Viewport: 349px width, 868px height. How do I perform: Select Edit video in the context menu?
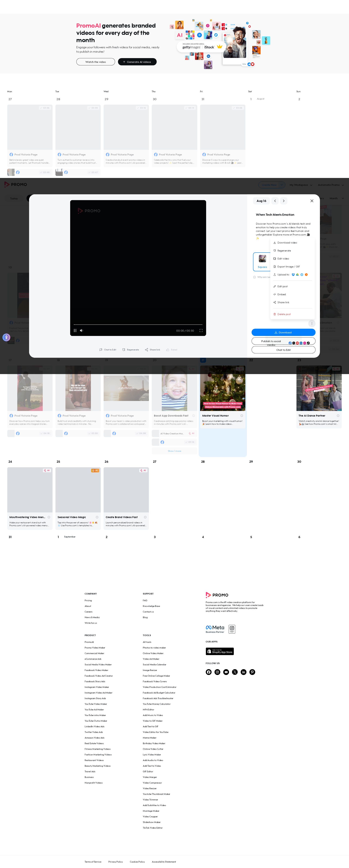(292, 259)
